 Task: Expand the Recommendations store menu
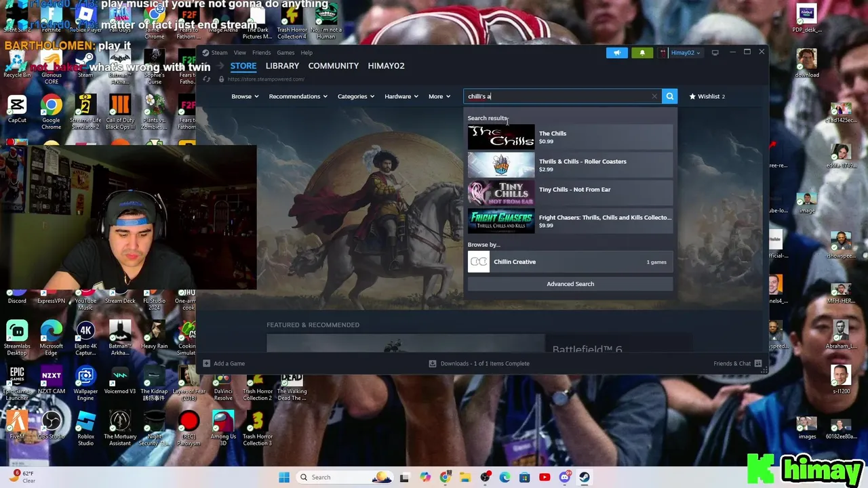click(298, 96)
